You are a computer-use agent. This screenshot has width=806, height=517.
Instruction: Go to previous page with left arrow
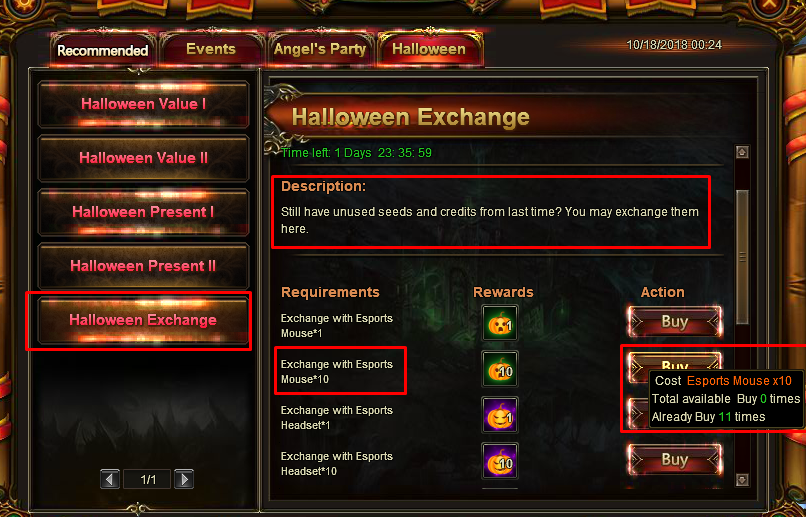tap(109, 479)
